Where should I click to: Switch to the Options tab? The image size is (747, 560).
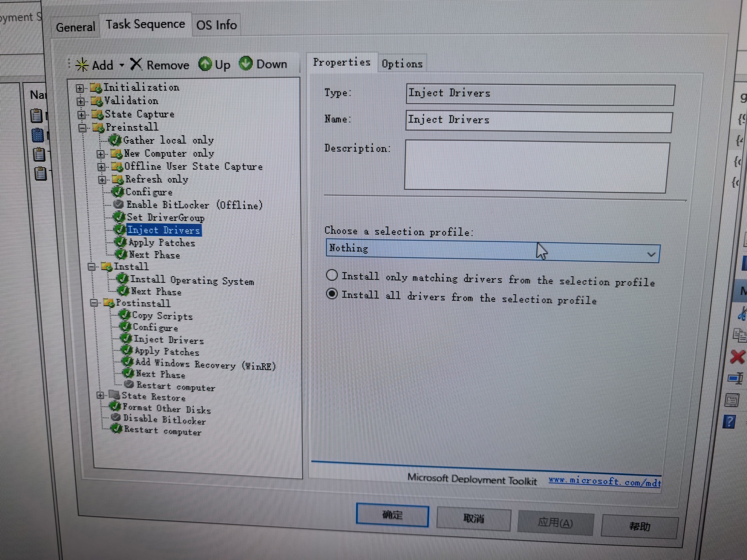click(x=402, y=64)
